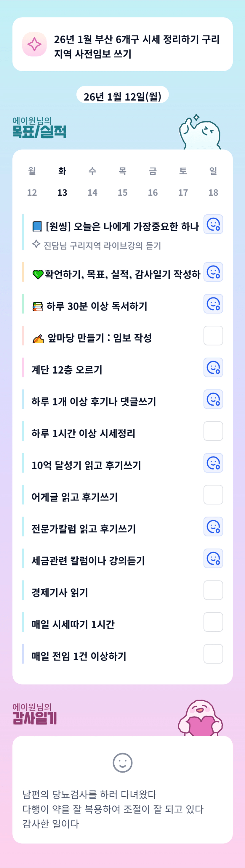Open the 진담님 구리지역 라이브강의 듣기 sub-item
Screen dimensions: 245x868
coord(102,245)
